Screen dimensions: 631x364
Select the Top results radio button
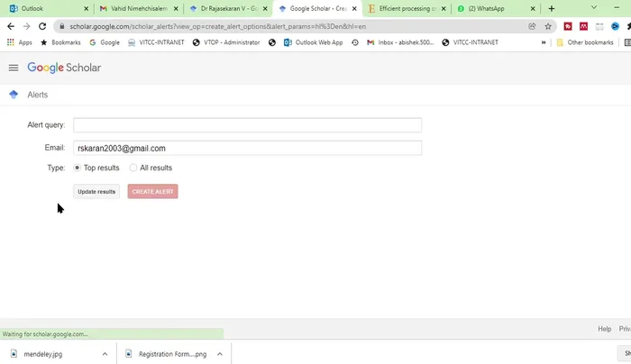tap(77, 168)
